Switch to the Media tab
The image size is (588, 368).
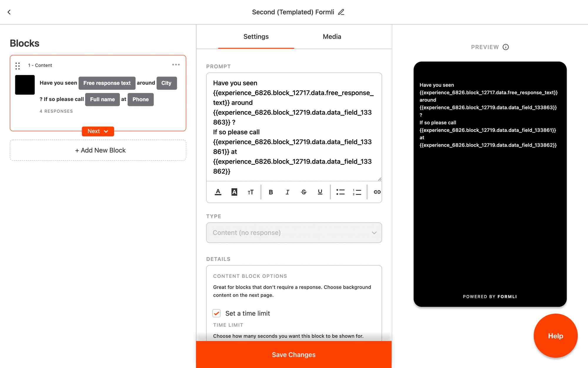(x=332, y=37)
